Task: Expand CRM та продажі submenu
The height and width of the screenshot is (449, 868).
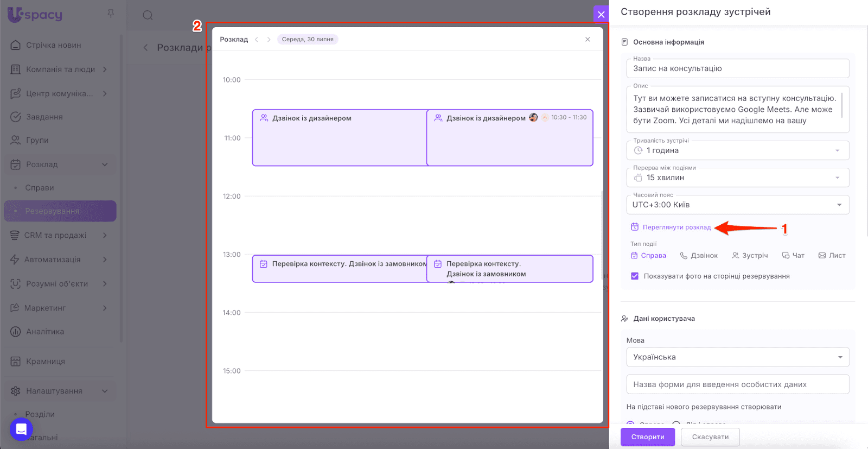Action: tap(105, 235)
